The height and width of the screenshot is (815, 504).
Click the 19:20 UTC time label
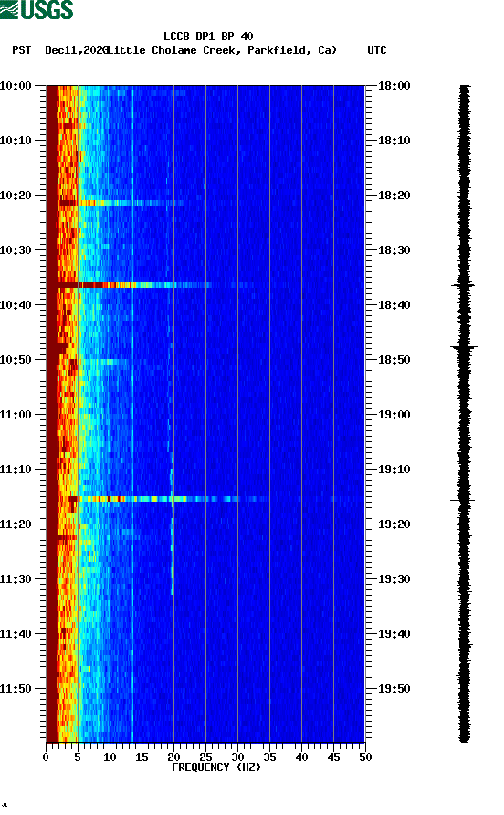coord(394,524)
